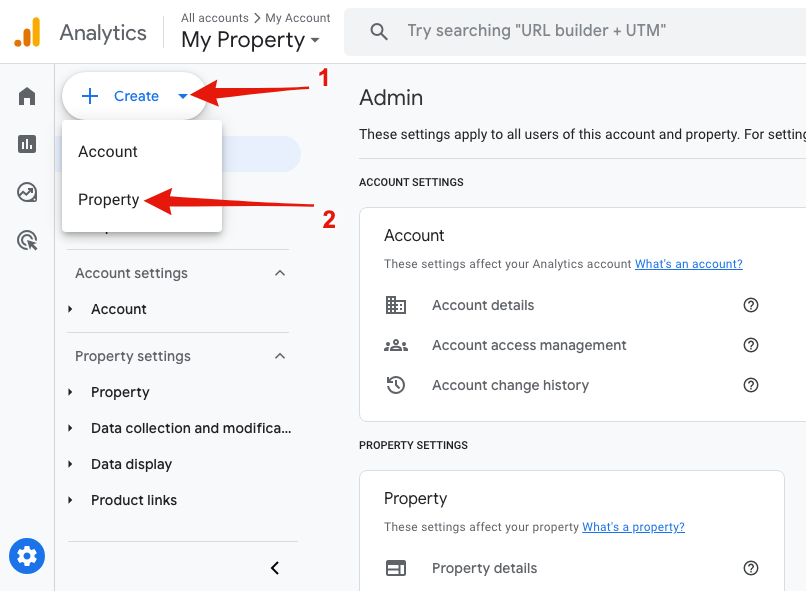The image size is (806, 591).
Task: Click My Account in breadcrumb
Action: 298,18
